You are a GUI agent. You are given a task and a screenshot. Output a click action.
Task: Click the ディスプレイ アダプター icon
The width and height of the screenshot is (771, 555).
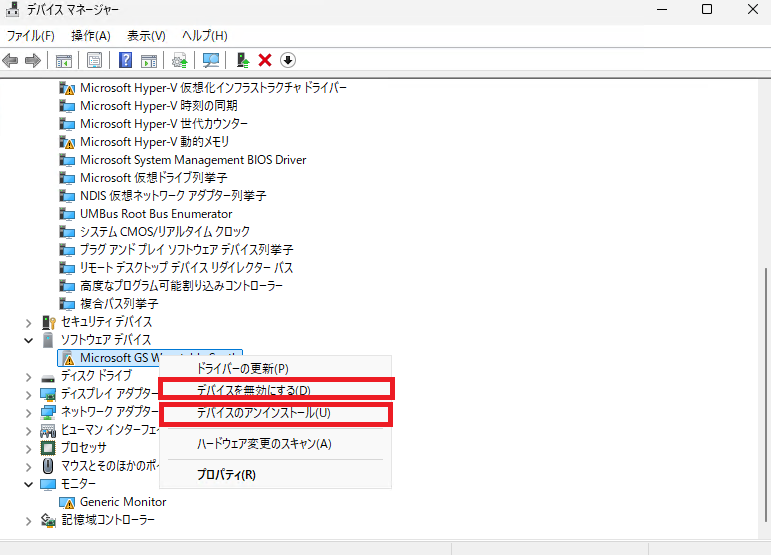tap(48, 394)
